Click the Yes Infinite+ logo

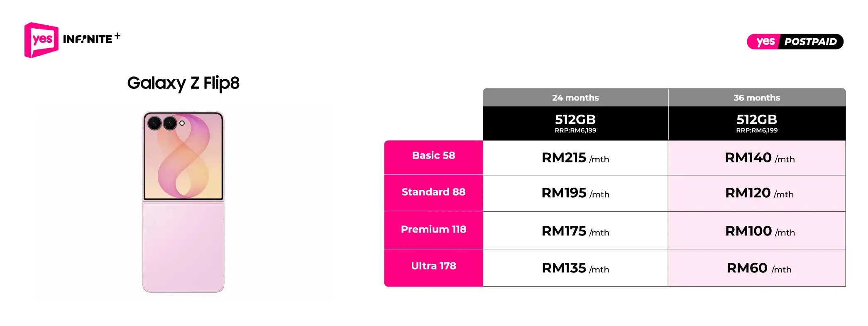click(x=72, y=40)
